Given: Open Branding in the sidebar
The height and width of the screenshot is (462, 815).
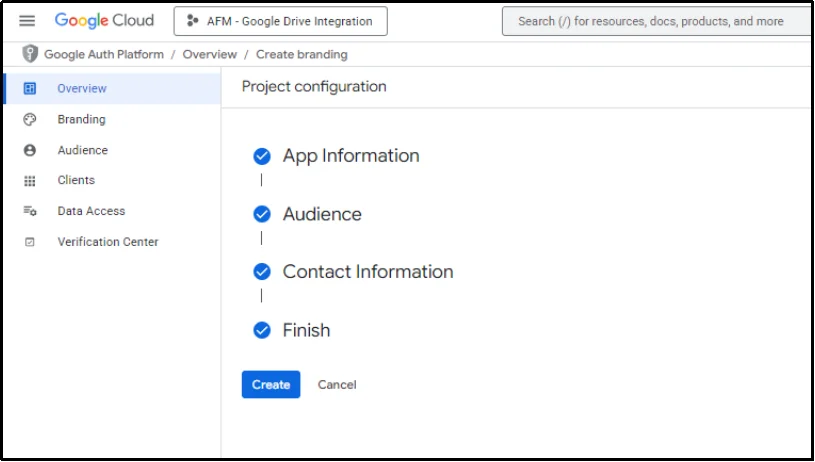Looking at the screenshot, I should pos(113,120).
